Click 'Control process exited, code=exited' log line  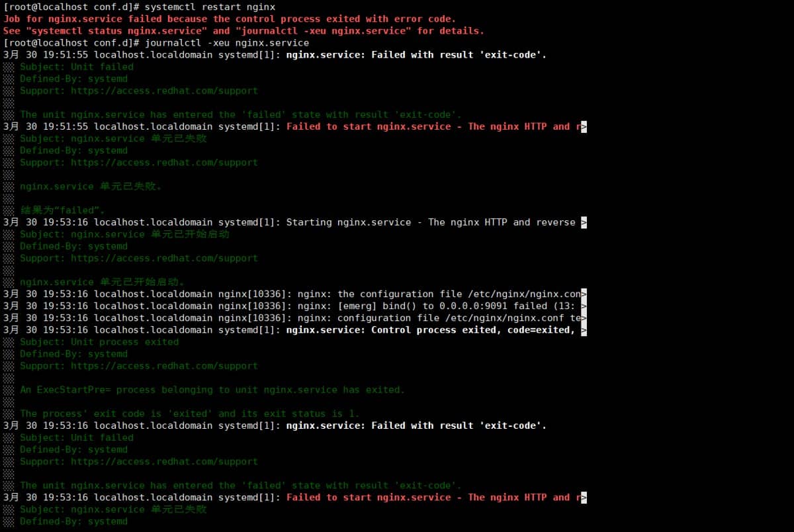295,330
